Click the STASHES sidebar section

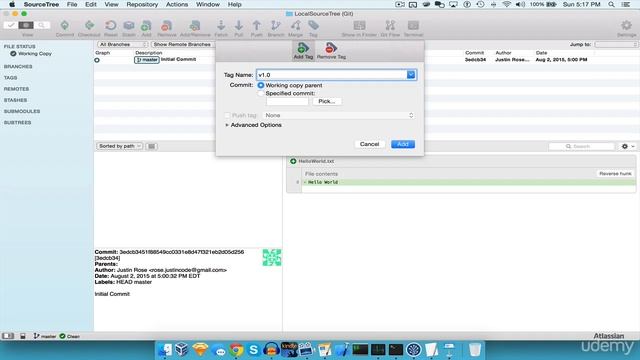[x=16, y=100]
